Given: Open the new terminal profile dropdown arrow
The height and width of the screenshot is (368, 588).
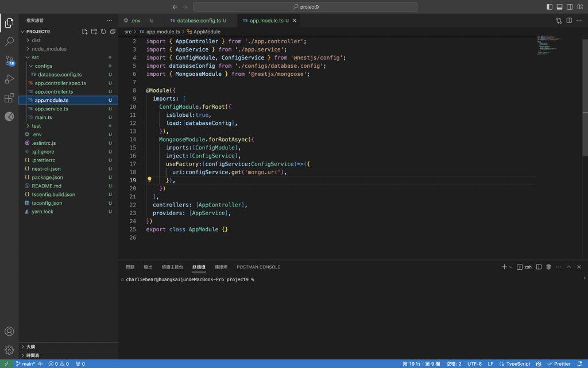Looking at the screenshot, I should coord(511,267).
